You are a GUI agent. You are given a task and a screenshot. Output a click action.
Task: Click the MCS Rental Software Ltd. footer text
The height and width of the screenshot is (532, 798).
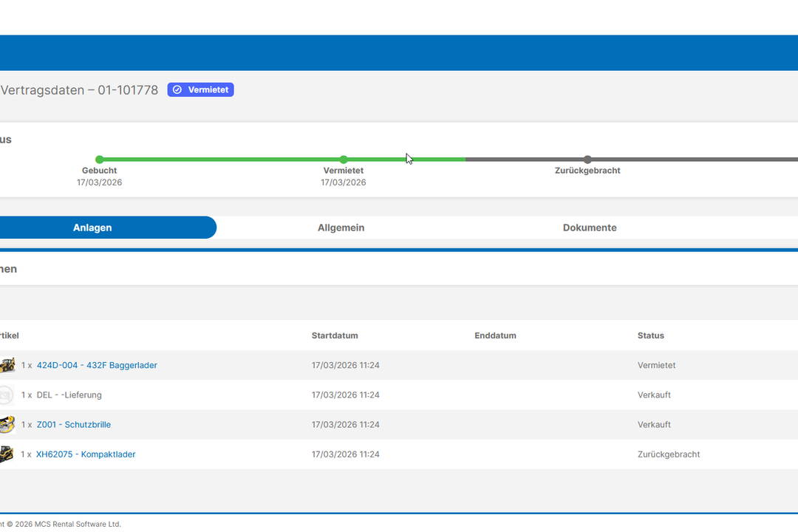point(78,524)
